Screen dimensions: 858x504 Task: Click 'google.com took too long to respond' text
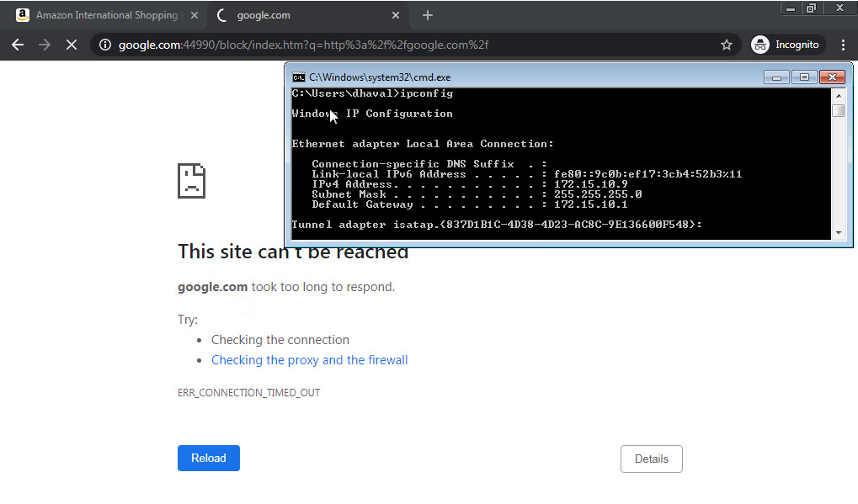(286, 287)
